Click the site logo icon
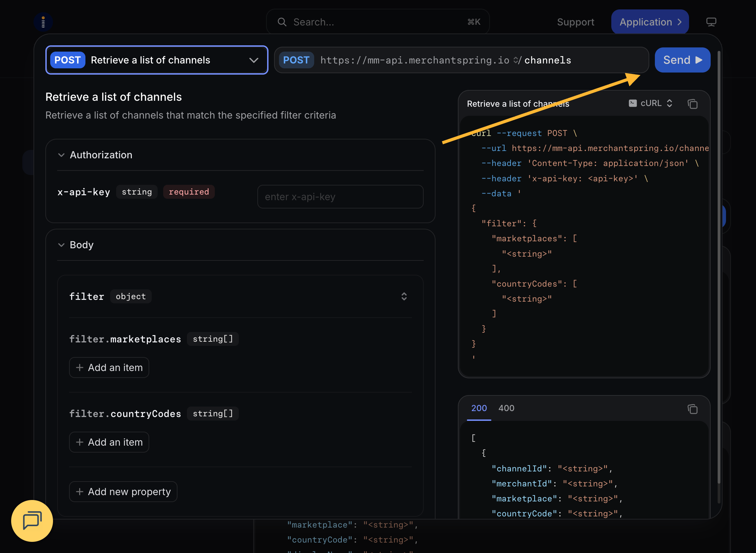The height and width of the screenshot is (553, 756). (x=43, y=22)
